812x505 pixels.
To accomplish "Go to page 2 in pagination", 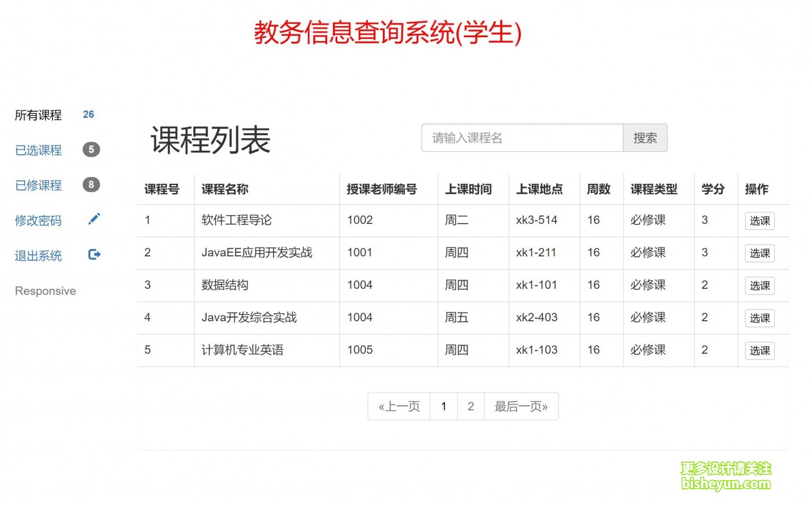I will pyautogui.click(x=470, y=406).
